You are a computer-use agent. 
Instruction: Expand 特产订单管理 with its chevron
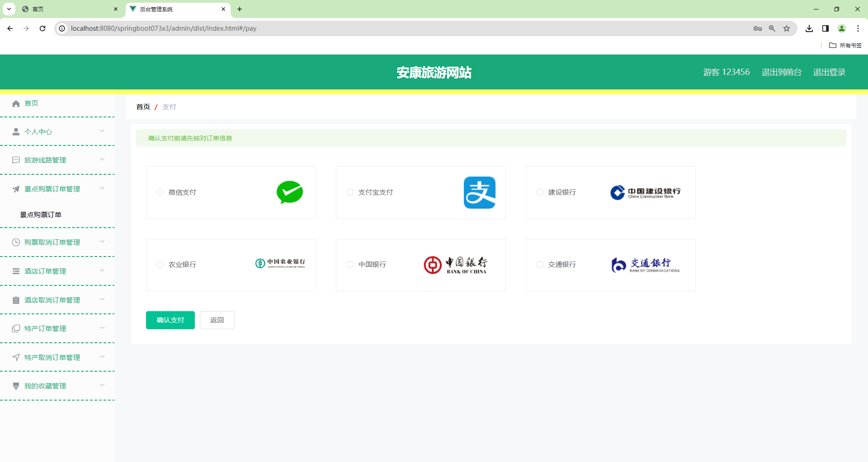pos(102,328)
